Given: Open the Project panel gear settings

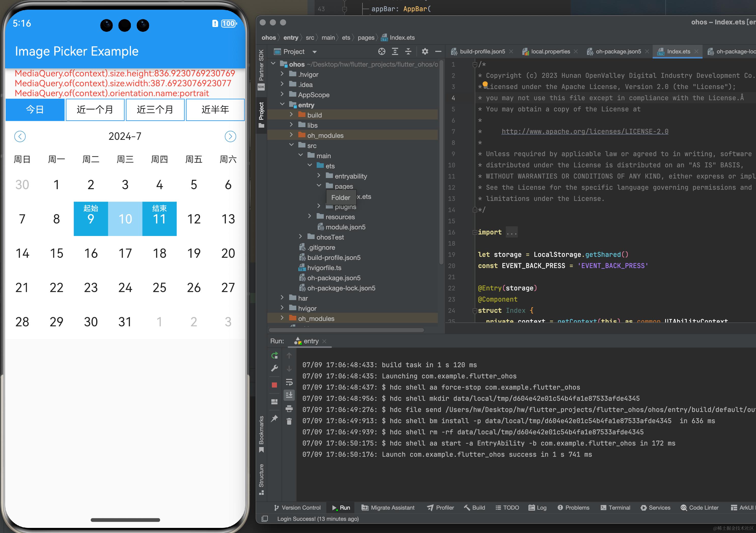Looking at the screenshot, I should tap(425, 51).
